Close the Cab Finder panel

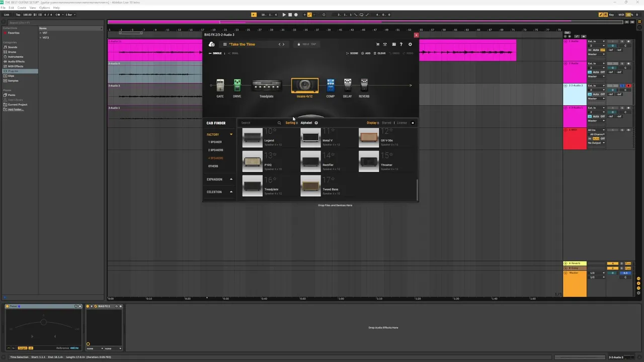click(x=413, y=123)
